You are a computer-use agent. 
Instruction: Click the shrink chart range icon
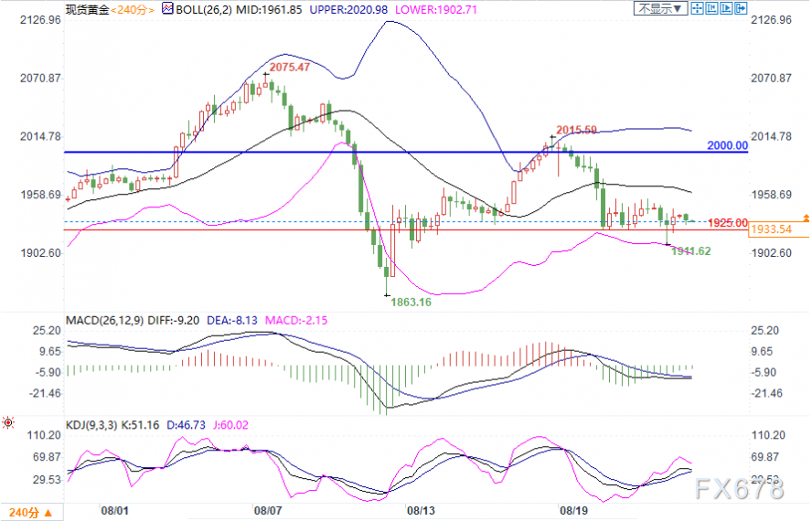(711, 8)
